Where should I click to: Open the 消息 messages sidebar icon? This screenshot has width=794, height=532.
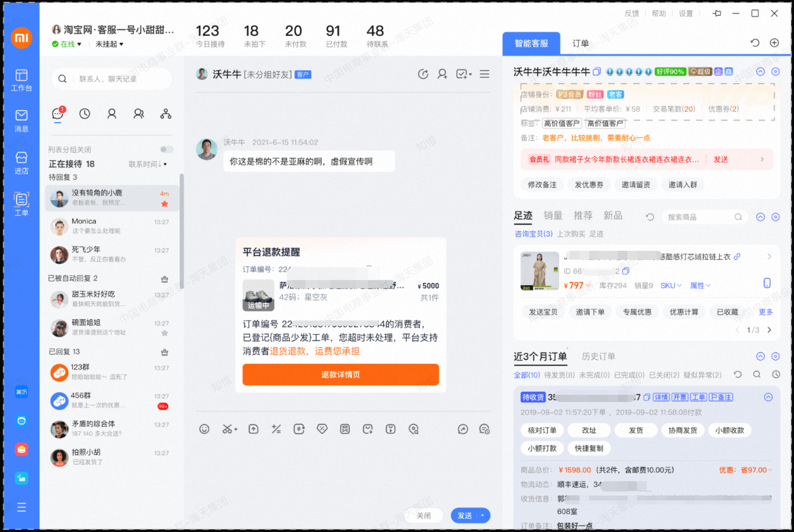coord(21,121)
